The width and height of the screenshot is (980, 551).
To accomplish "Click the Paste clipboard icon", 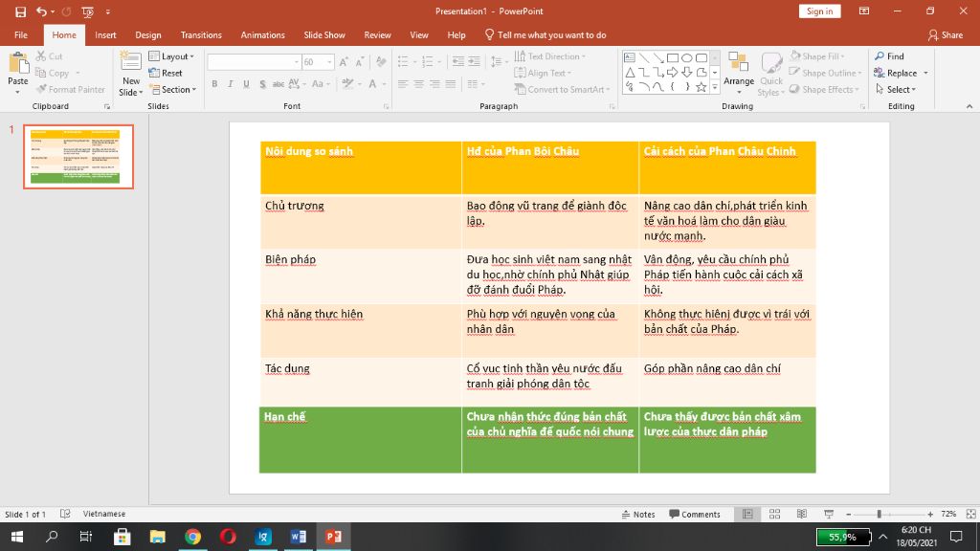I will click(18, 64).
